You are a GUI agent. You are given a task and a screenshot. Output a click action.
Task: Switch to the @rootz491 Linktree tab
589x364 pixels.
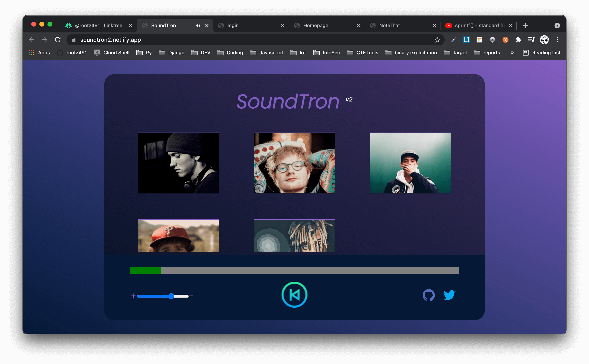[x=99, y=26]
